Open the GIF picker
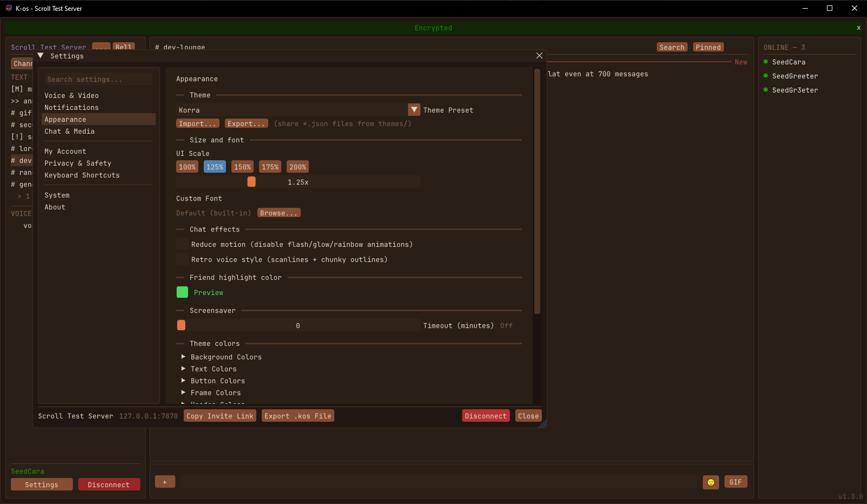The image size is (867, 504). [x=735, y=482]
